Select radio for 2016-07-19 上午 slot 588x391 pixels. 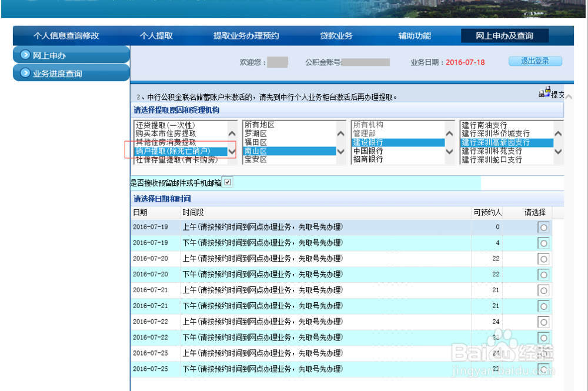pos(543,228)
